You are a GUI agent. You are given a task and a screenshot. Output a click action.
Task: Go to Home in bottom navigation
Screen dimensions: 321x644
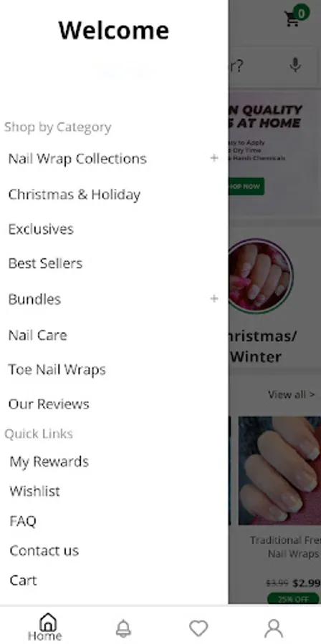click(x=45, y=627)
